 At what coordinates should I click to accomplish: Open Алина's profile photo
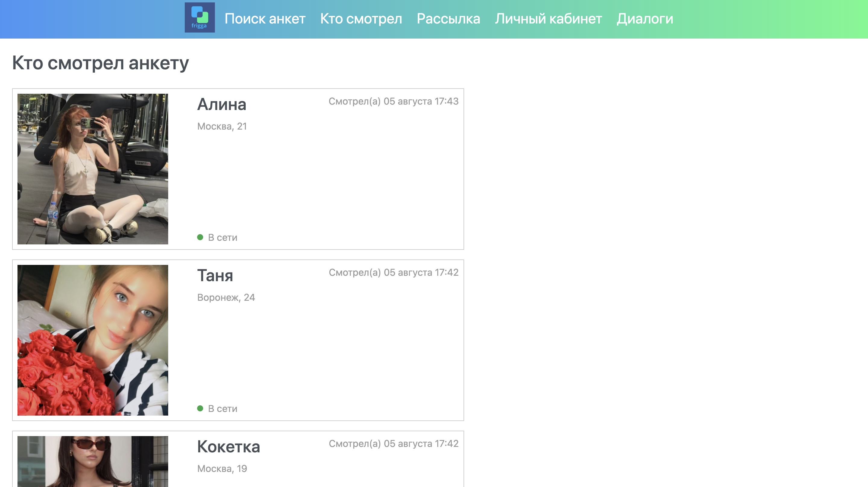(x=93, y=169)
